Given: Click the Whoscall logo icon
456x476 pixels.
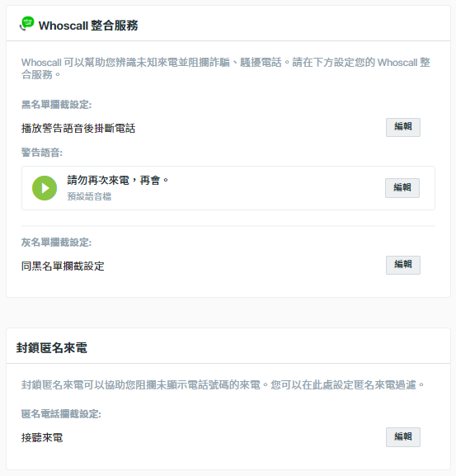Looking at the screenshot, I should point(26,24).
